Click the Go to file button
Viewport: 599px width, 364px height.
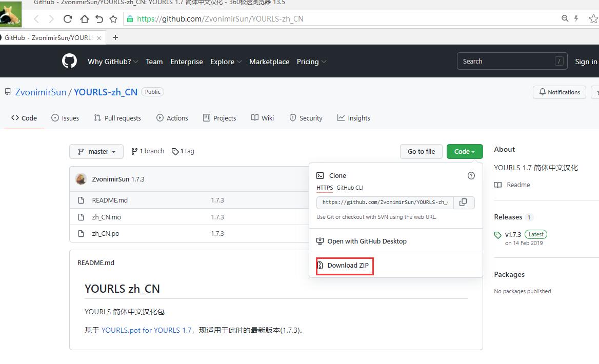tap(421, 151)
